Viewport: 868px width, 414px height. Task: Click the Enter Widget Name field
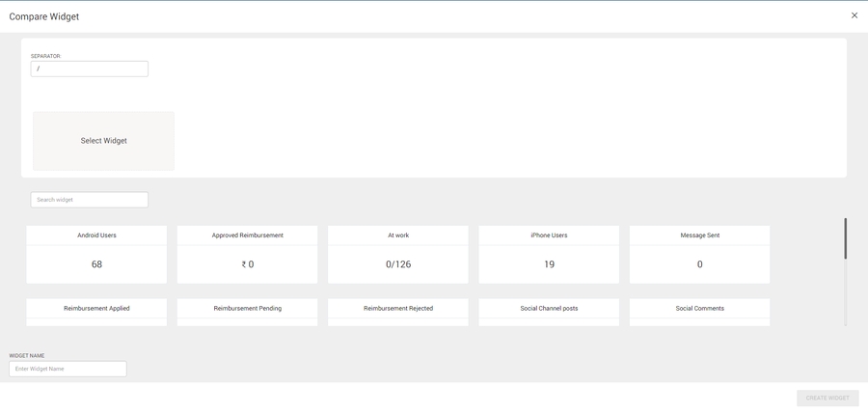68,369
